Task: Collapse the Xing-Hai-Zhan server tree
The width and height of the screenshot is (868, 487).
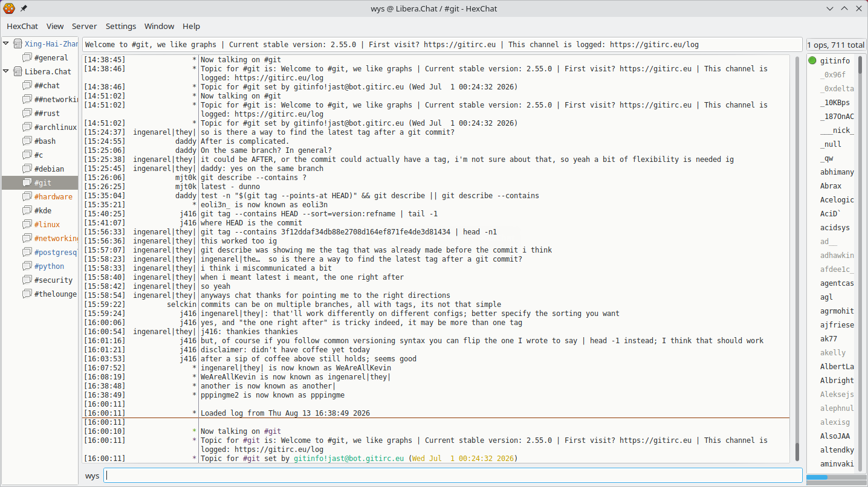Action: point(7,44)
